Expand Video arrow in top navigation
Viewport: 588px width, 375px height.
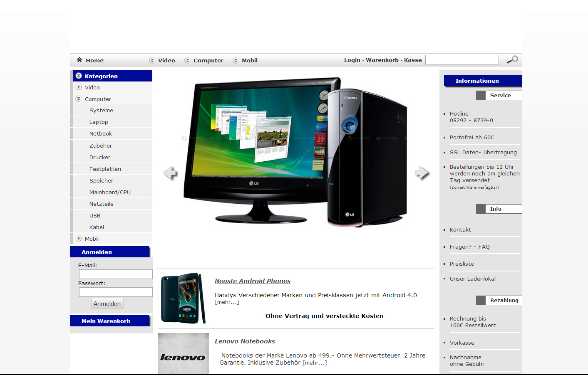(x=152, y=60)
